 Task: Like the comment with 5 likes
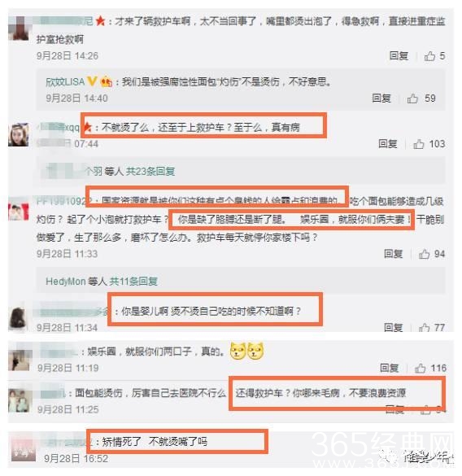point(429,56)
